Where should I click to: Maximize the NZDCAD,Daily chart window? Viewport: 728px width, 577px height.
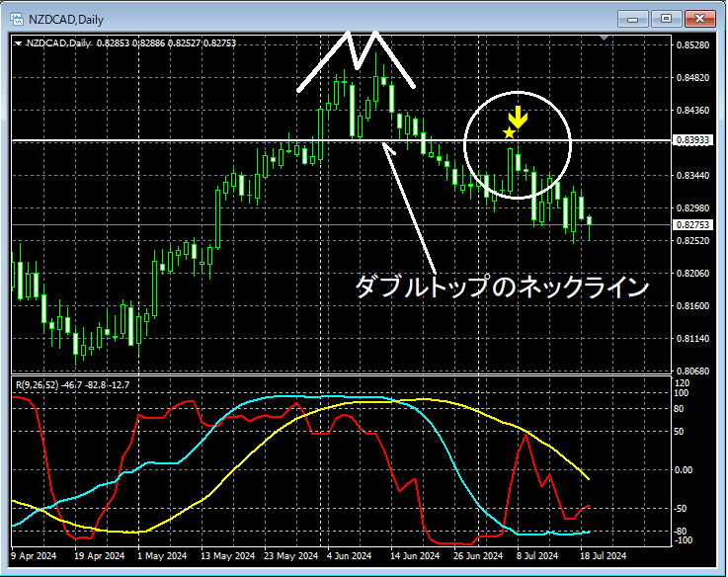[666, 19]
